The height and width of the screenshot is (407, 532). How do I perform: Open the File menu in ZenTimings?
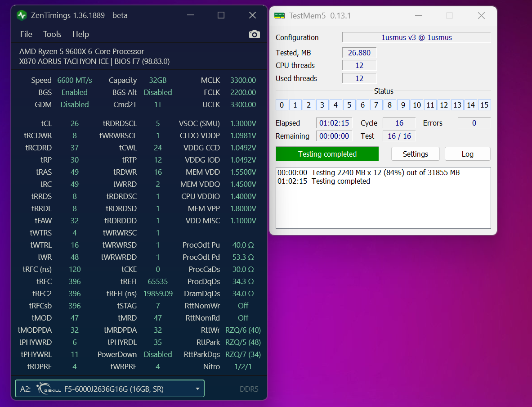(26, 34)
